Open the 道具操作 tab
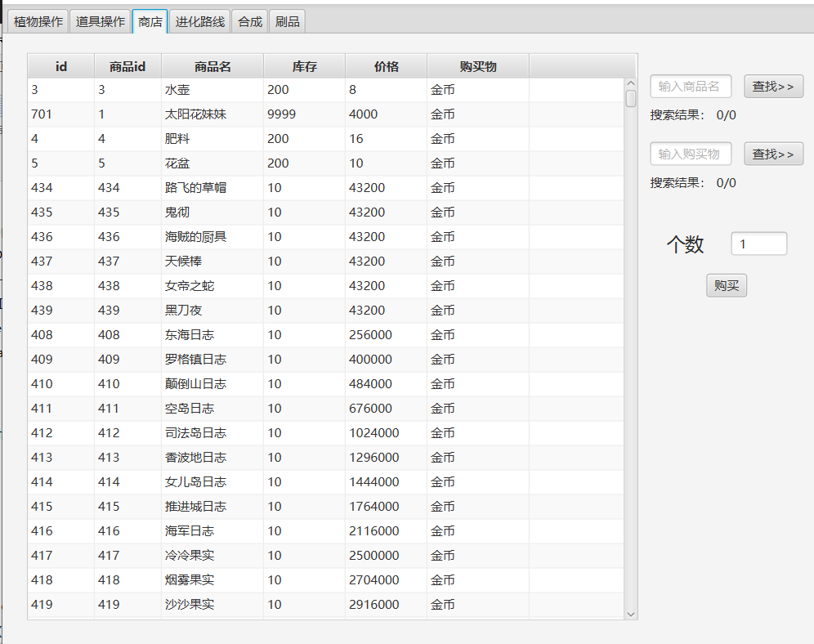 (101, 22)
